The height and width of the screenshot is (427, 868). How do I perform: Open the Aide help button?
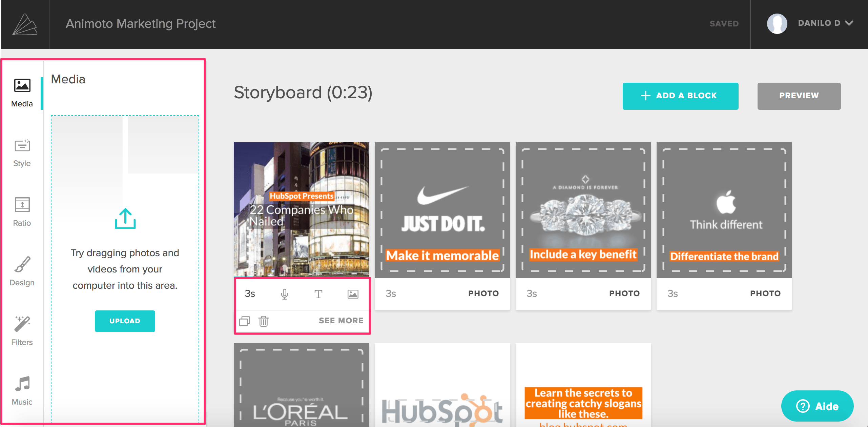pyautogui.click(x=817, y=406)
